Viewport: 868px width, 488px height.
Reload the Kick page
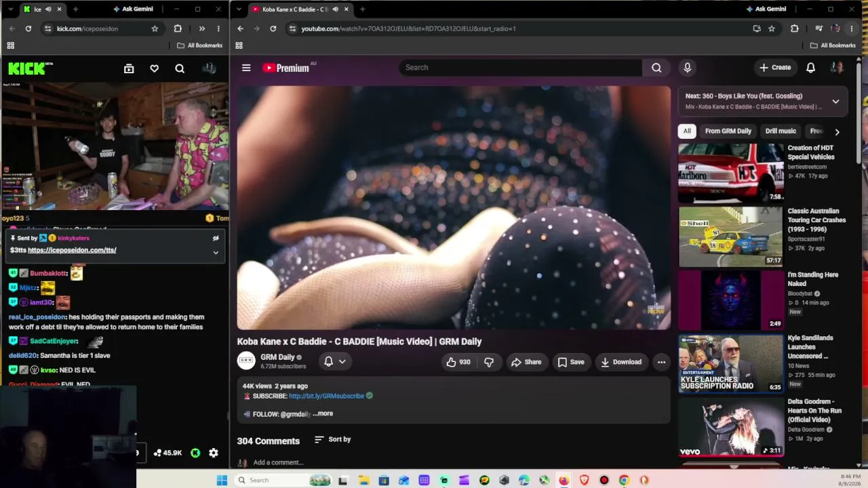pyautogui.click(x=28, y=28)
